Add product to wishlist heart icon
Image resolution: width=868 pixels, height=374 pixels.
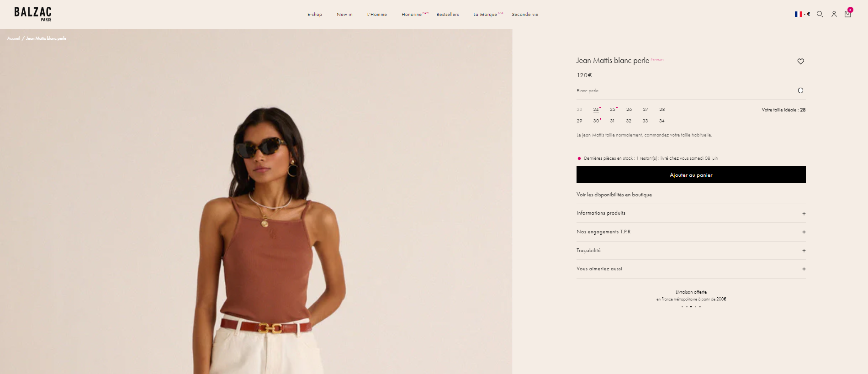(800, 61)
